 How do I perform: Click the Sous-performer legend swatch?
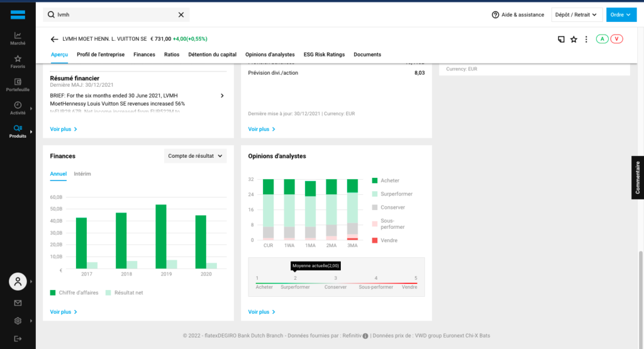click(375, 224)
